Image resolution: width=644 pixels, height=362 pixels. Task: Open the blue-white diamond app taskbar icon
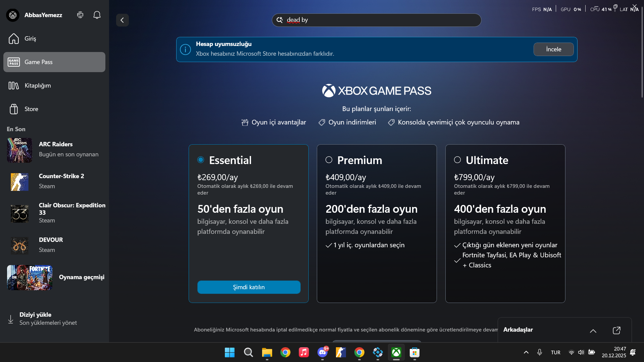click(x=378, y=353)
